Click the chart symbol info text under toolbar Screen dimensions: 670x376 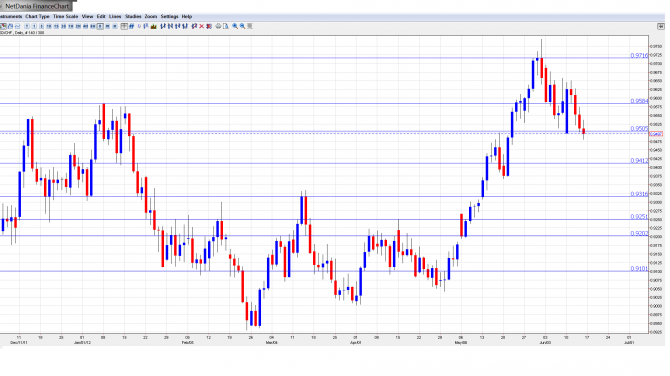coord(22,33)
